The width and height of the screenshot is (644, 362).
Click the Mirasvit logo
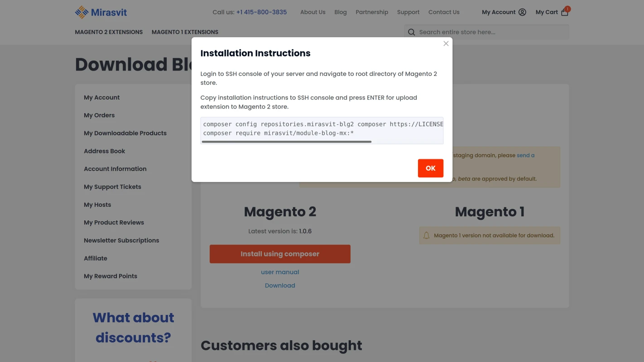pos(101,12)
